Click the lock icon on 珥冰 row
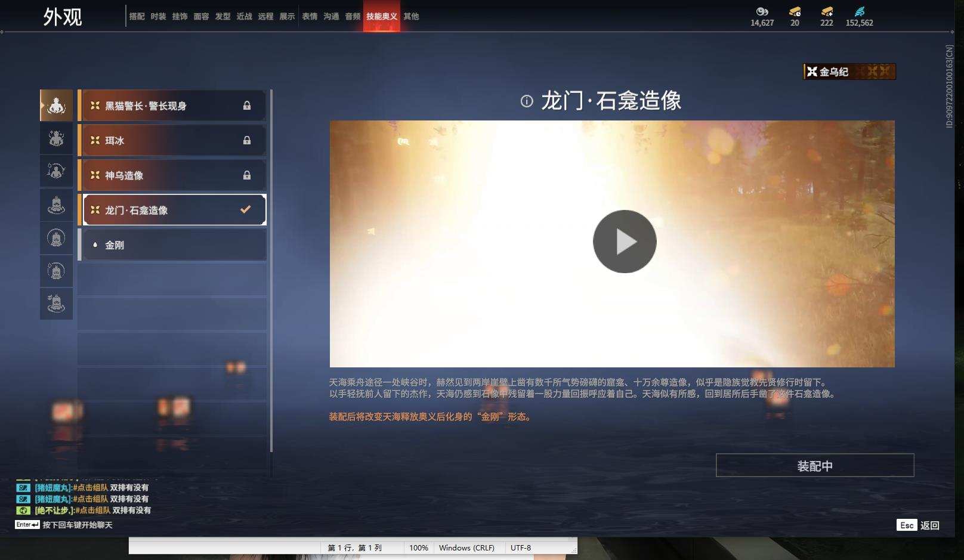This screenshot has height=560, width=964. [x=246, y=141]
